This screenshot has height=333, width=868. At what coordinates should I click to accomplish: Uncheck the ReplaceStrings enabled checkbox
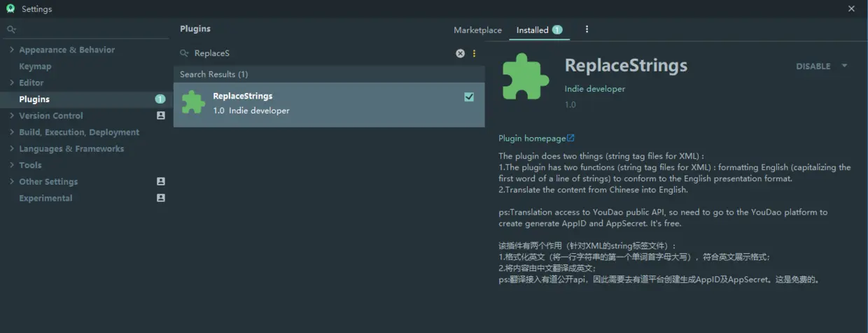pyautogui.click(x=469, y=97)
